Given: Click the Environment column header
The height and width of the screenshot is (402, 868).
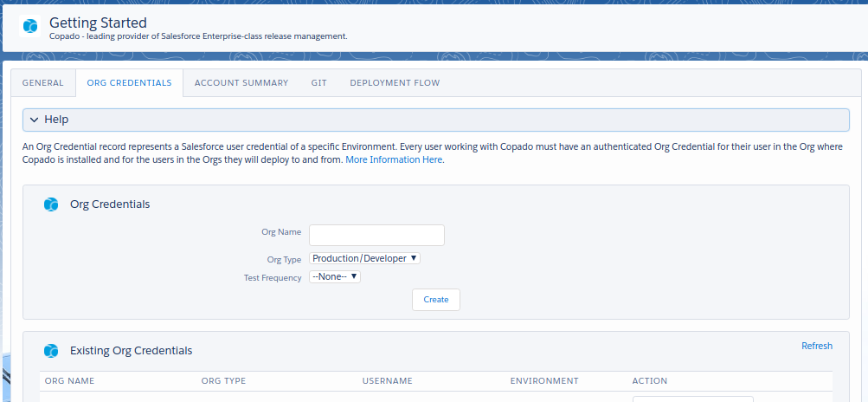Looking at the screenshot, I should (x=544, y=381).
